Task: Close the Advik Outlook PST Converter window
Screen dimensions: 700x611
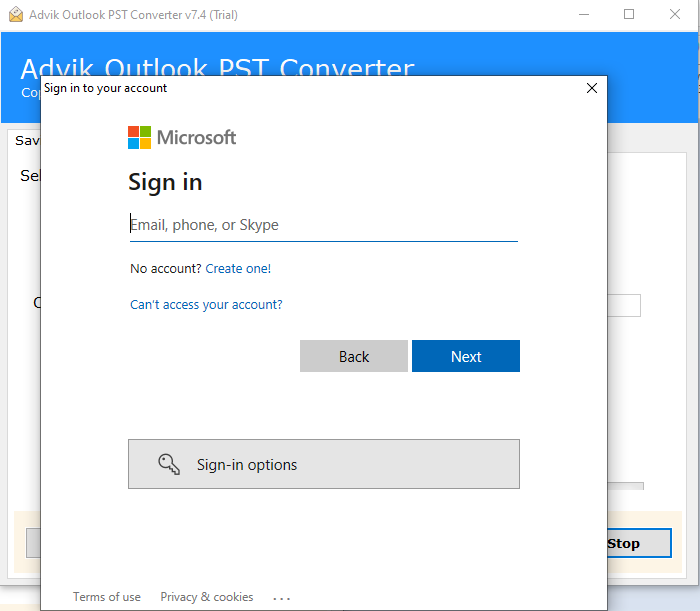Action: tap(675, 15)
